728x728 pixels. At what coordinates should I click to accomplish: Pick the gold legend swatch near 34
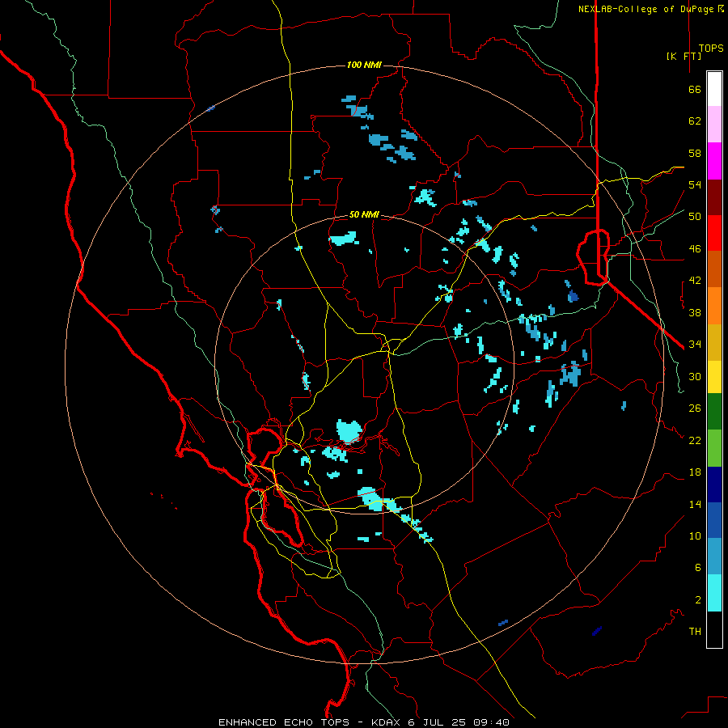point(714,342)
